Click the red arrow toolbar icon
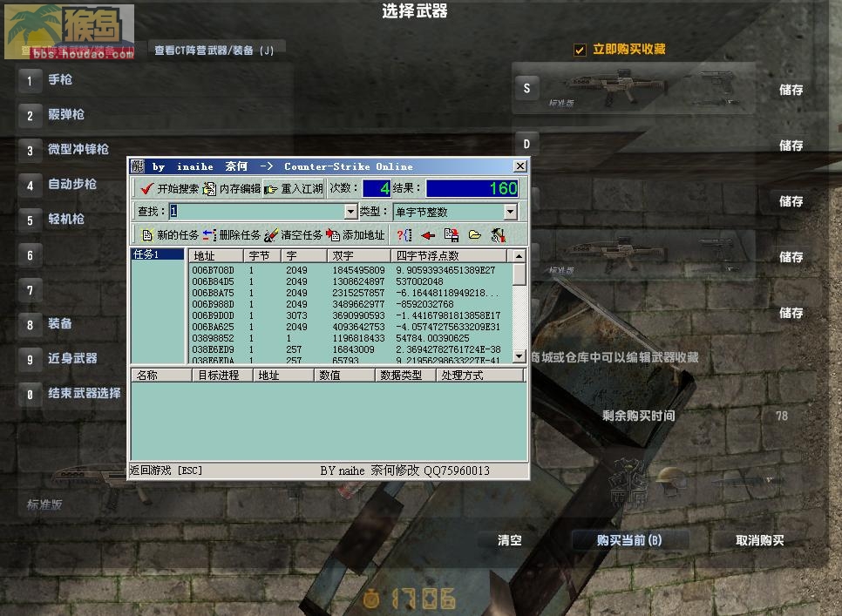This screenshot has width=842, height=616. (428, 235)
